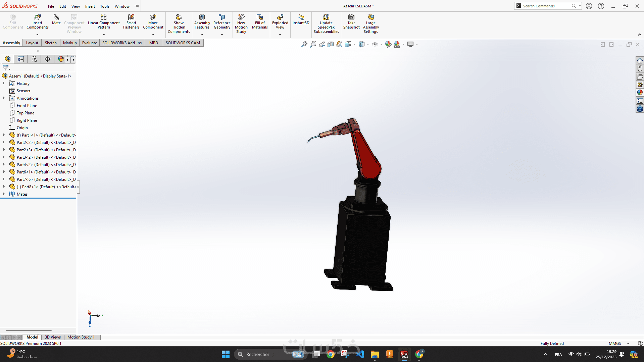Click Exploded View tool
The image size is (644, 362).
pos(280,22)
